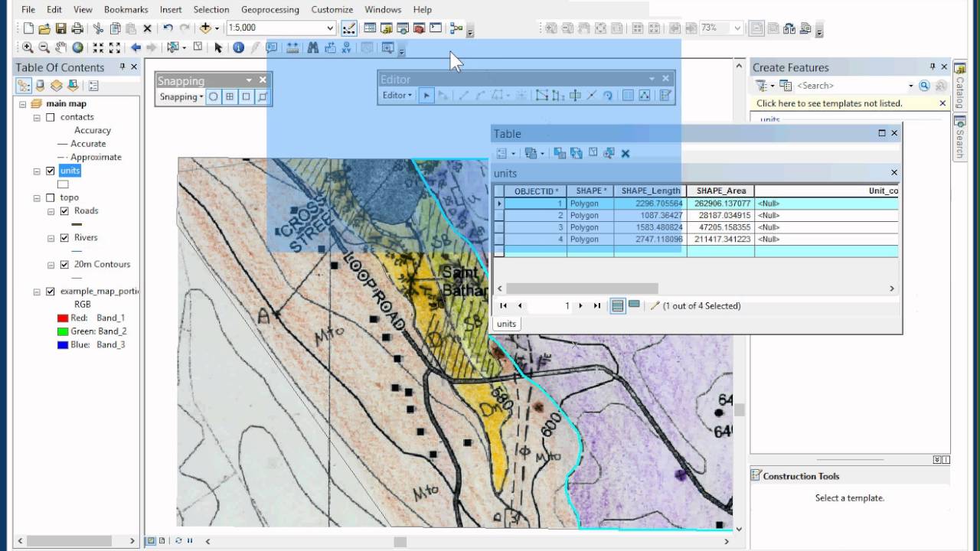Image resolution: width=980 pixels, height=551 pixels.
Task: Open the Geoprocessing menu
Action: coord(269,9)
